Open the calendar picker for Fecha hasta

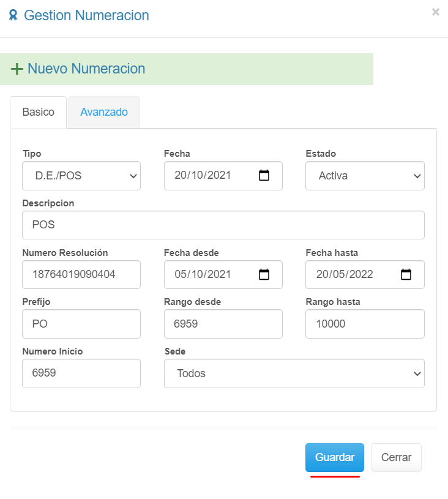pyautogui.click(x=406, y=274)
